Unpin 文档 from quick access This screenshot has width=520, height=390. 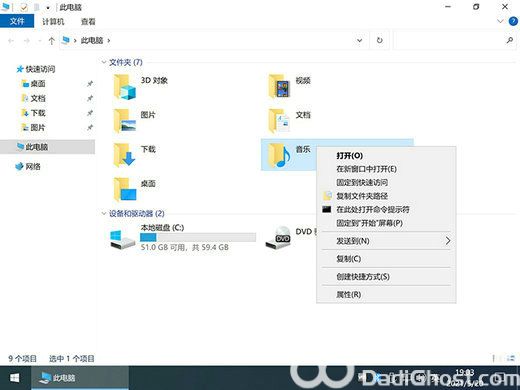tap(89, 98)
